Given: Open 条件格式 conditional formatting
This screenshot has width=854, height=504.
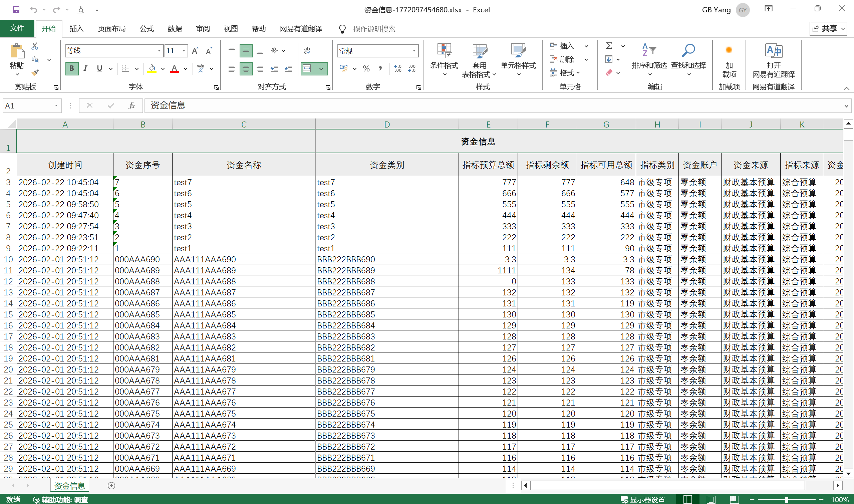Looking at the screenshot, I should coord(444,60).
